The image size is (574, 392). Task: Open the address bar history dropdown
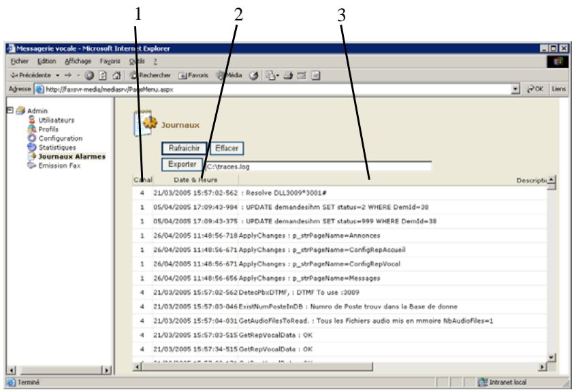(515, 89)
